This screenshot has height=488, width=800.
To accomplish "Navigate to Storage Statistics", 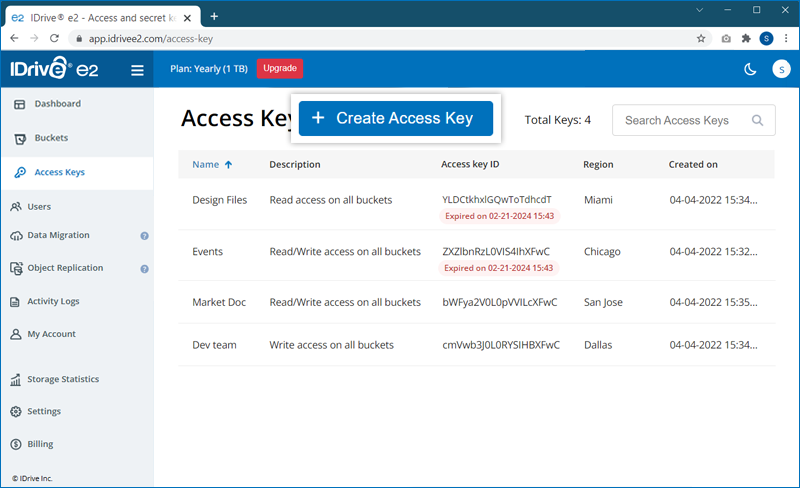I will [x=62, y=379].
